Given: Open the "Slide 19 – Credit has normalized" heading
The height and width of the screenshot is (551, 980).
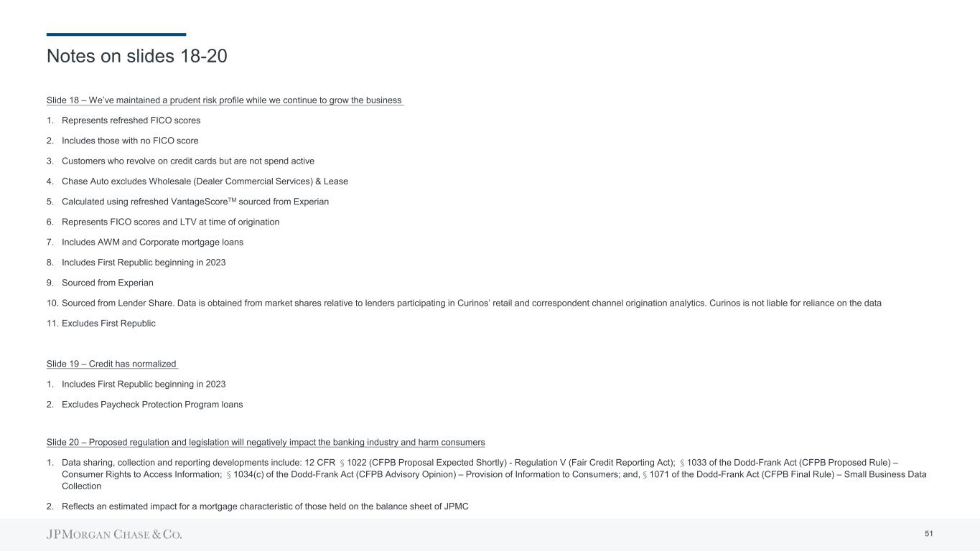Looking at the screenshot, I should 111,364.
